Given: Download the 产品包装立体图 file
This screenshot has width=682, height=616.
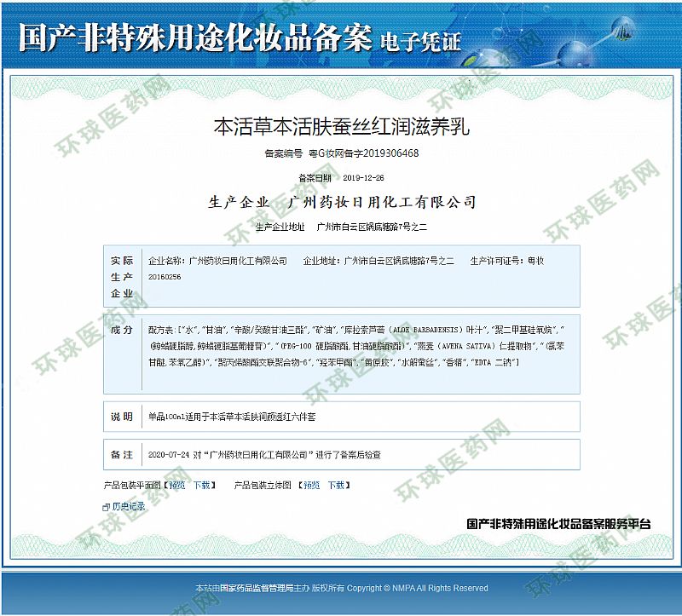Looking at the screenshot, I should tap(337, 485).
